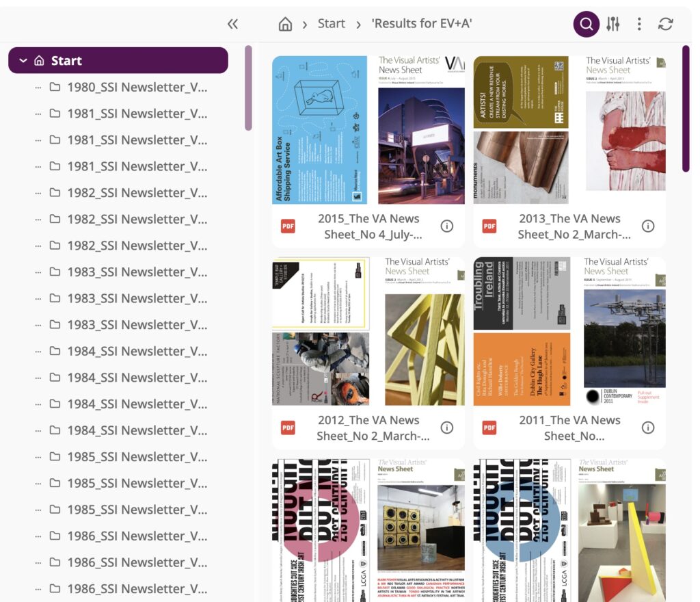Open the News Sheet thumbnail with blue circle
The width and height of the screenshot is (700, 602).
569,530
